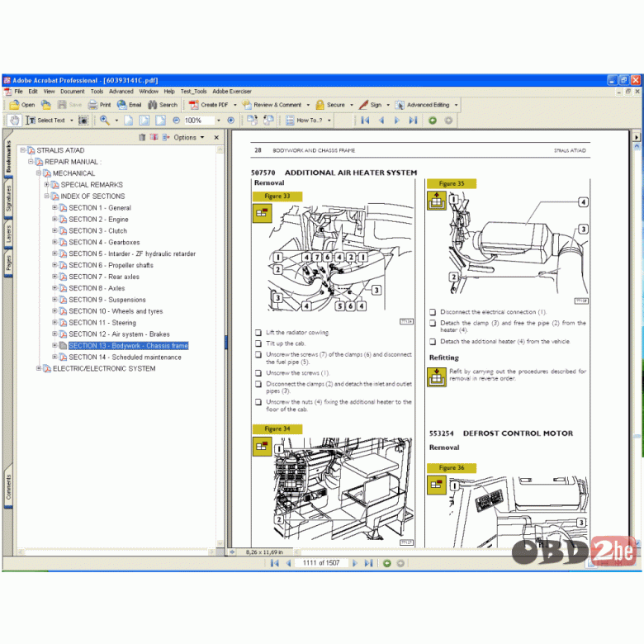Click the first page arrow in status bar
The height and width of the screenshot is (644, 644).
click(274, 563)
